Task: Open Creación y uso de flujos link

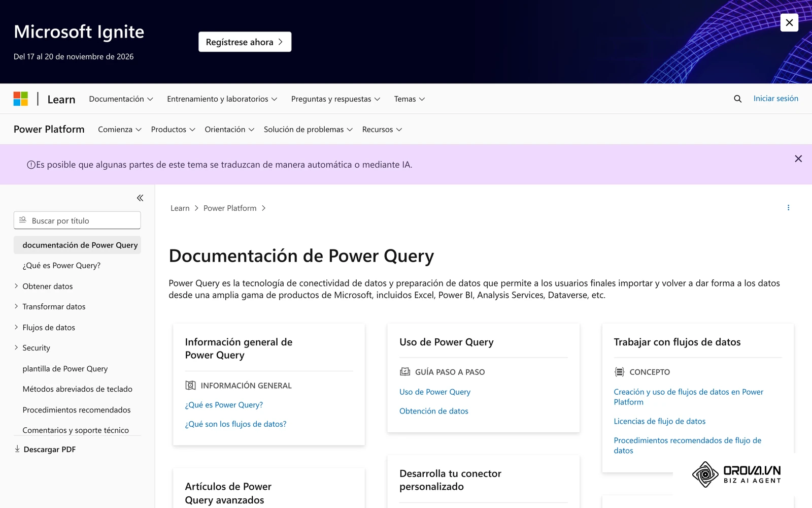Action: click(688, 397)
